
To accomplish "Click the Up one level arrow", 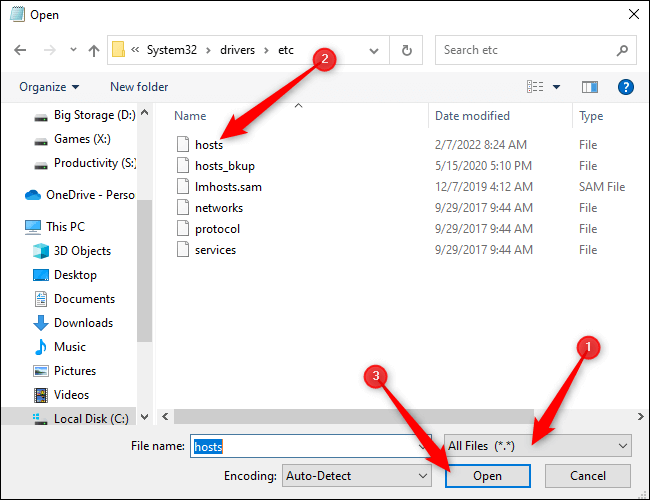I will (93, 50).
